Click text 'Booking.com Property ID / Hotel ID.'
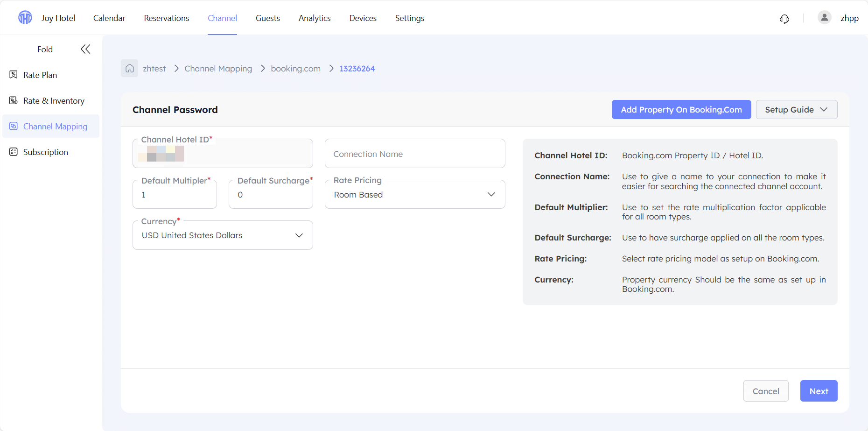The height and width of the screenshot is (431, 868). point(693,155)
